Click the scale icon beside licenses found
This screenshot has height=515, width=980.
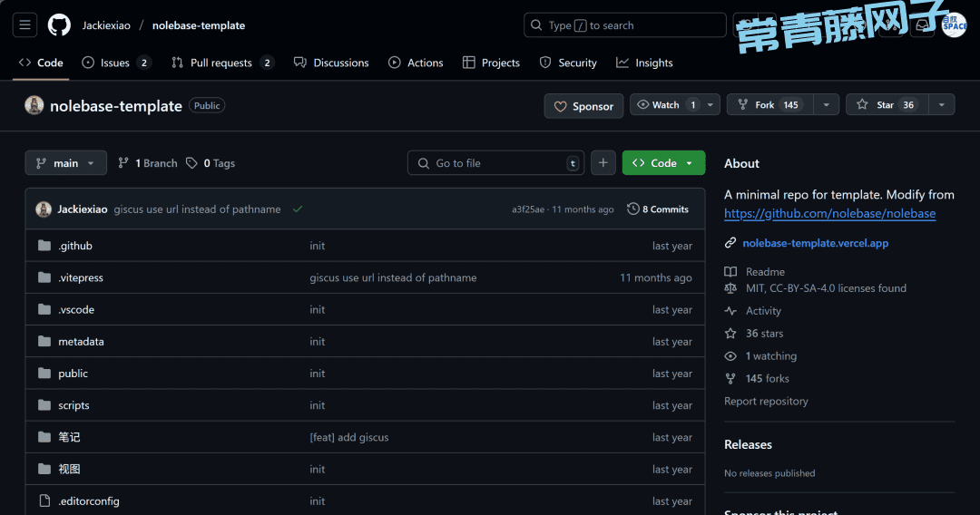[730, 287]
